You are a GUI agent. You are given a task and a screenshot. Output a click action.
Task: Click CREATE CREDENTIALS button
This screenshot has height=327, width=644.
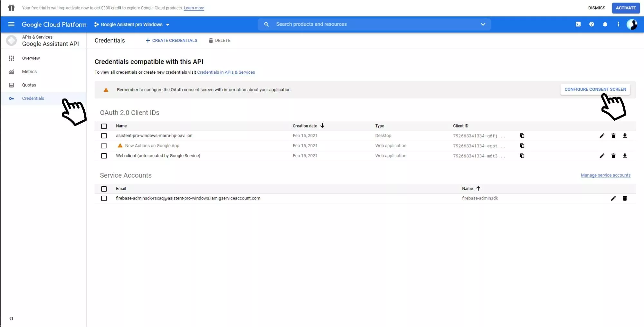pyautogui.click(x=171, y=41)
